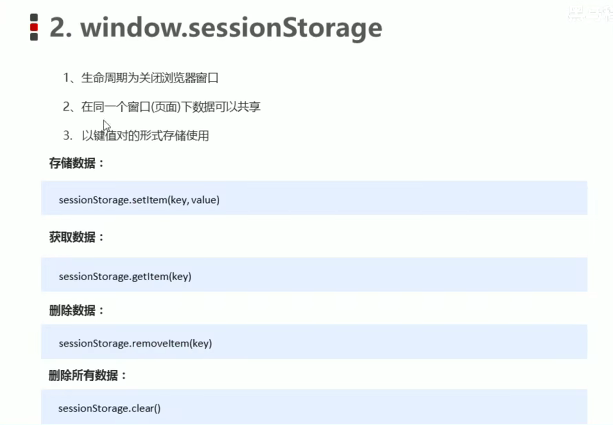Click the red and black dots title icon
The width and height of the screenshot is (613, 425).
34,27
